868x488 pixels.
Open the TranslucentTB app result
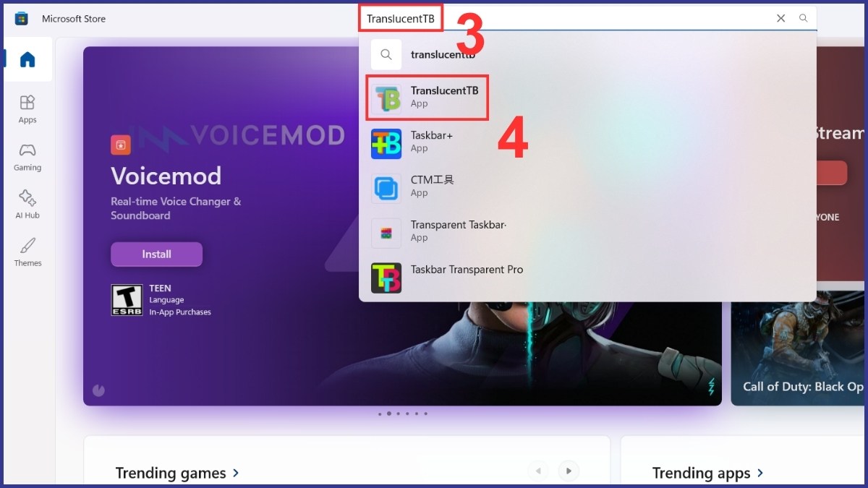587,98
